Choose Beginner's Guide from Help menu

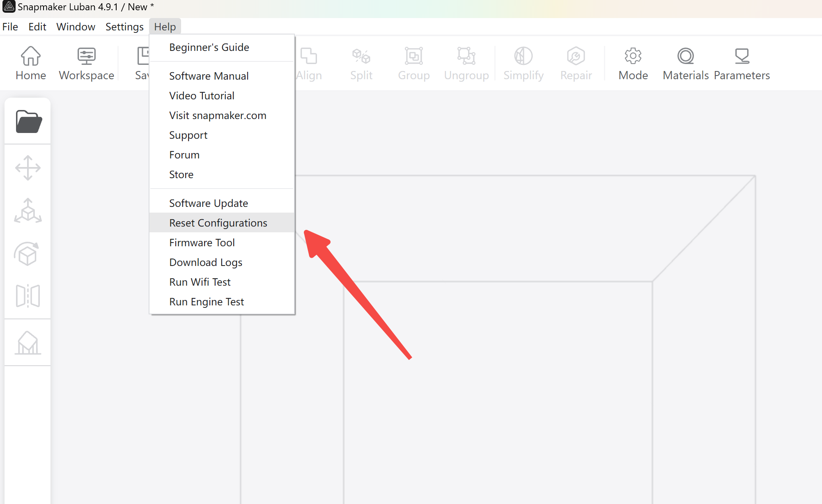[x=222, y=47]
